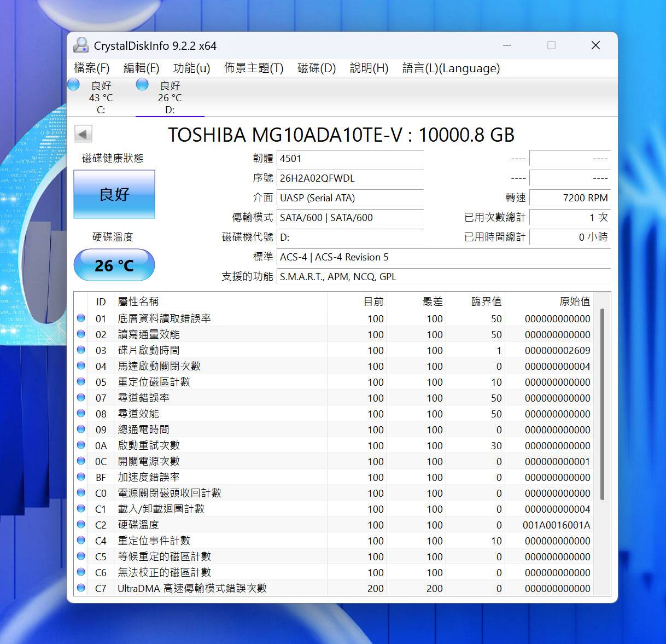Viewport: 666px width, 644px height.
Task: Click raw value 001A0016001A in 硬碟溫度 row
Action: point(556,525)
